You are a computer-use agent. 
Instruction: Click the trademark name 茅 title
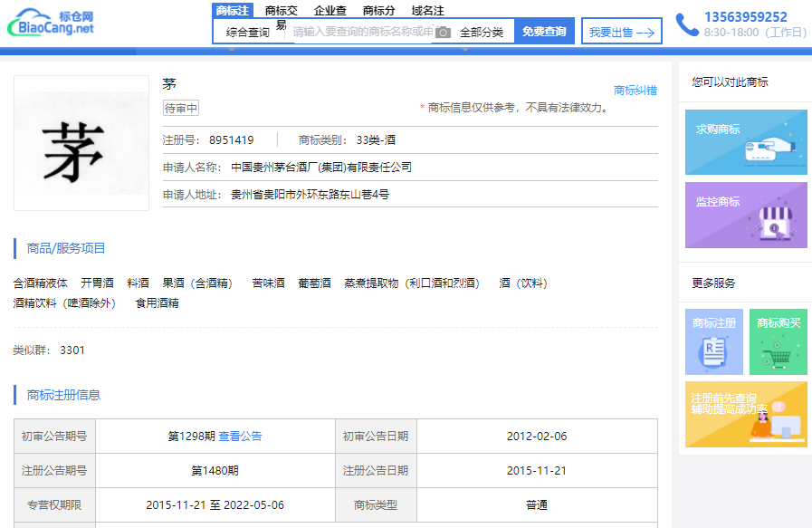[169, 84]
